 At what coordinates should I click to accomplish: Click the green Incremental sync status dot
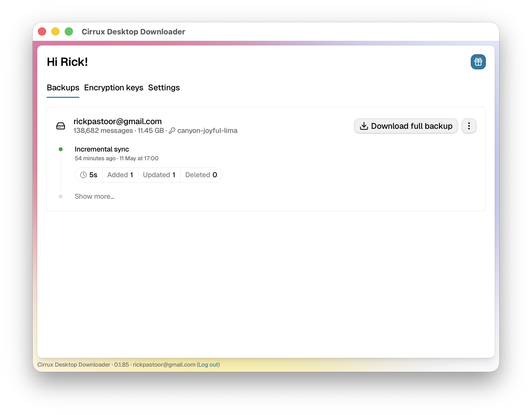[61, 149]
